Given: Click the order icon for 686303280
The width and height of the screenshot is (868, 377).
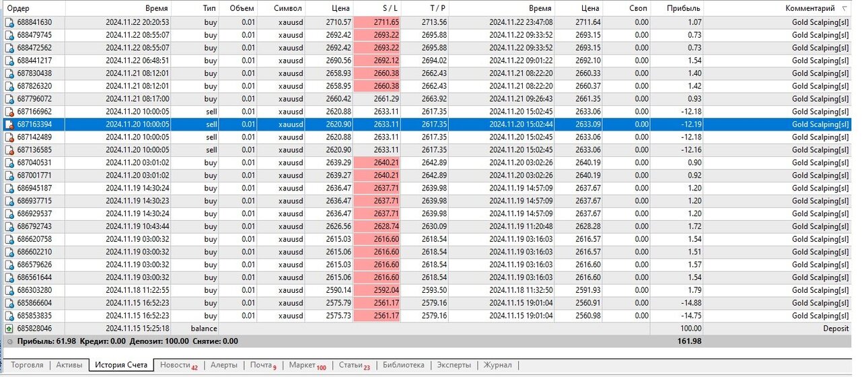Looking at the screenshot, I should point(9,291).
